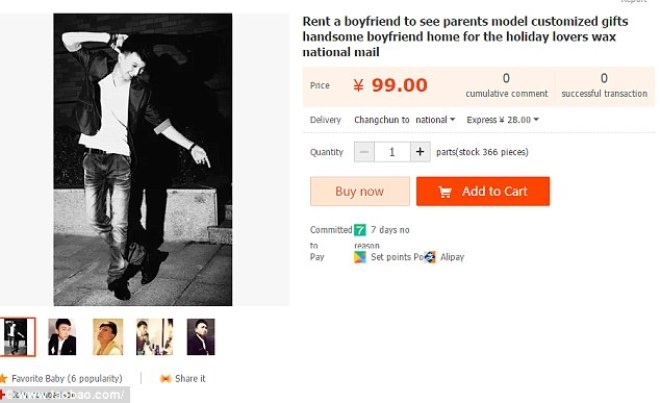Click the shopping cart icon
Image resolution: width=660 pixels, height=403 pixels.
click(x=444, y=191)
